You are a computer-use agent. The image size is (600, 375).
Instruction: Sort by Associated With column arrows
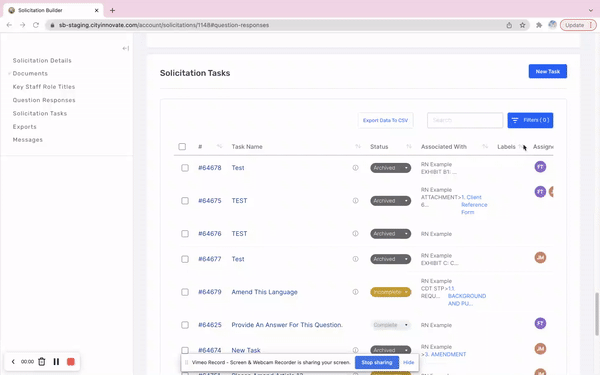tap(485, 146)
